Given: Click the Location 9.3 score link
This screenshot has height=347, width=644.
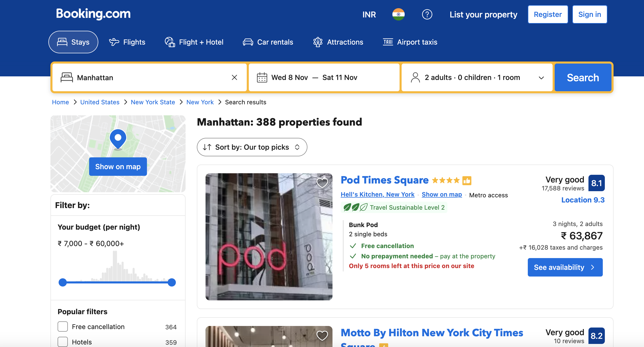Looking at the screenshot, I should tap(583, 200).
